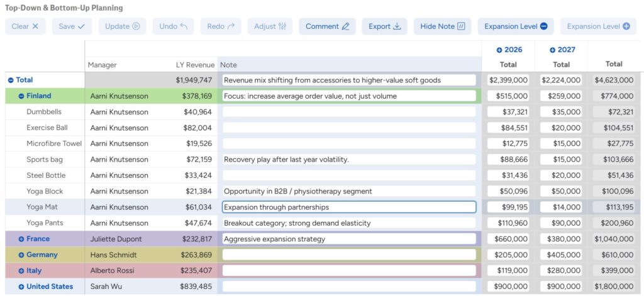Click the Redo arrow button
Screen dimensions: 644x296
pos(221,26)
